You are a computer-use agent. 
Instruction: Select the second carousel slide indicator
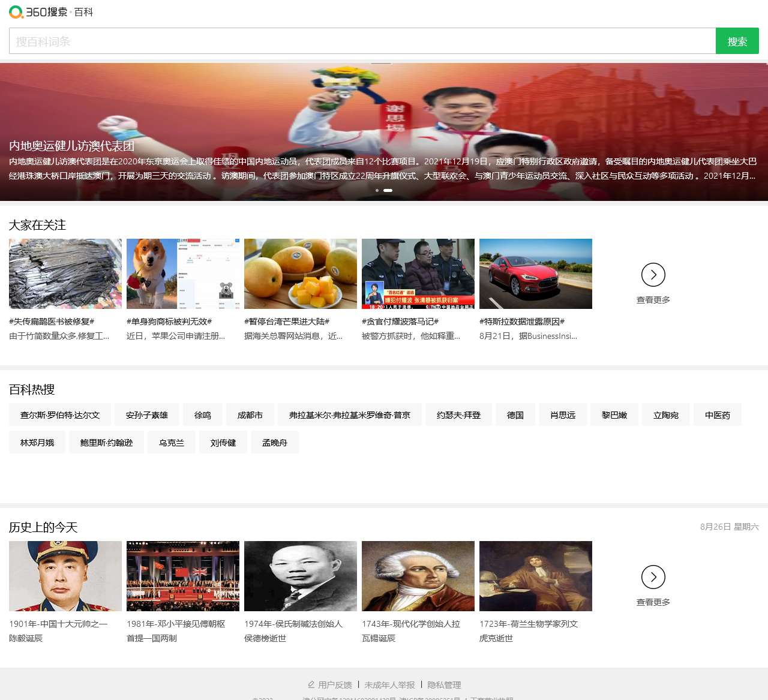(388, 190)
